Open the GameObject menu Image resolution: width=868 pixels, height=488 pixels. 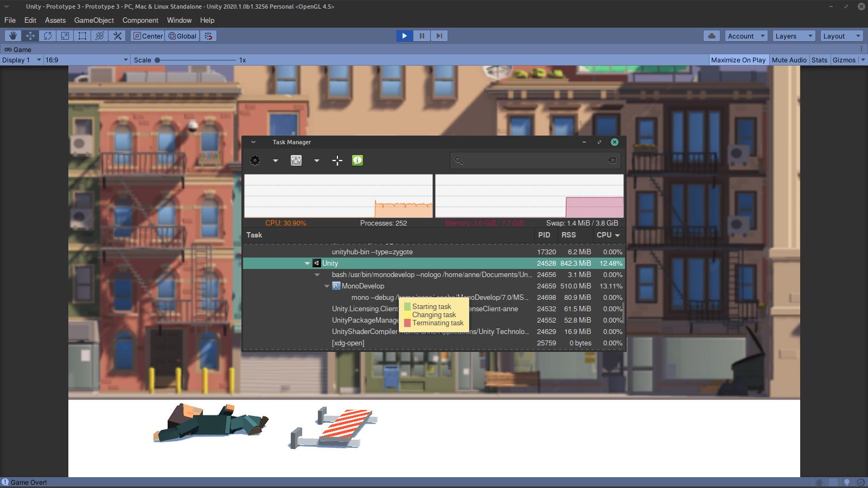pos(94,20)
